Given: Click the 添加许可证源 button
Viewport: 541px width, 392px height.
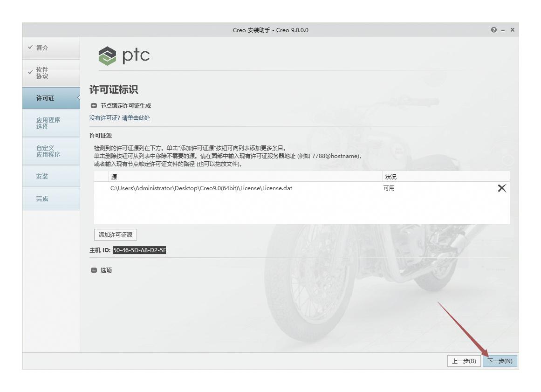Looking at the screenshot, I should [x=115, y=234].
